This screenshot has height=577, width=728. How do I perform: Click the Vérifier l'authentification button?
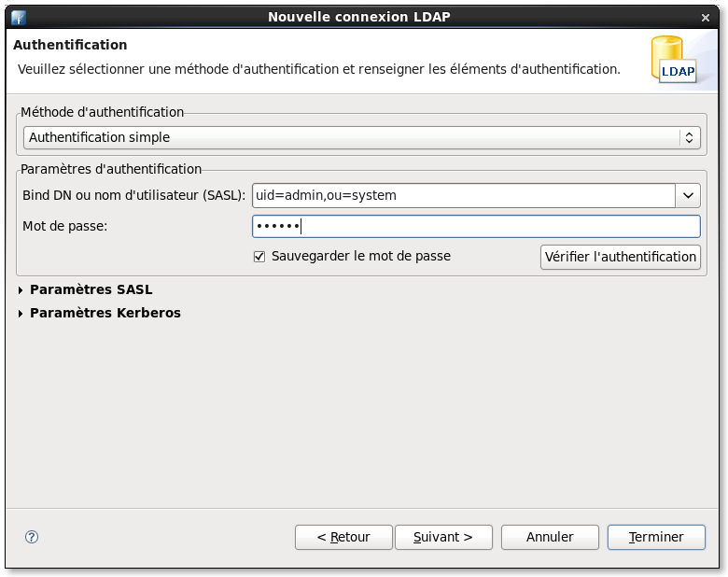[x=620, y=257]
